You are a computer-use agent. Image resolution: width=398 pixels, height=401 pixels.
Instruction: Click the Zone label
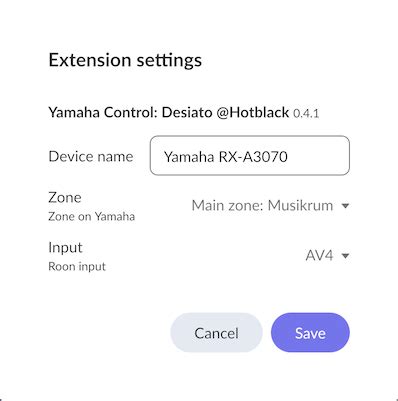(65, 197)
